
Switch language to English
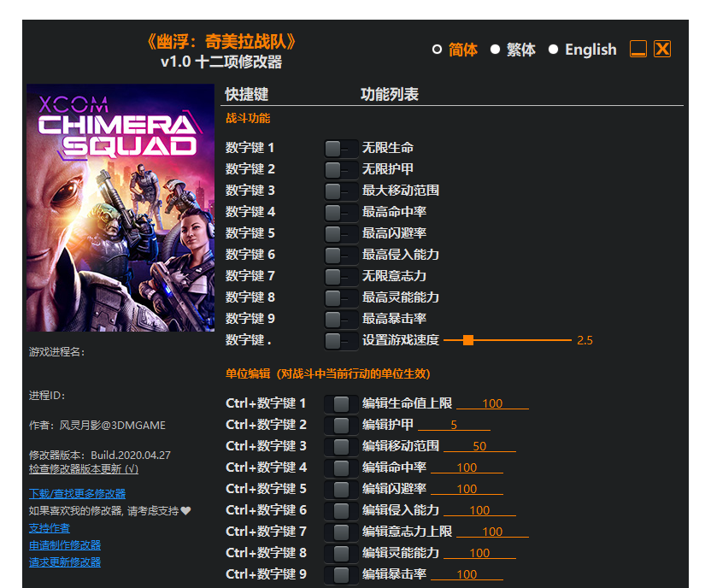pyautogui.click(x=553, y=50)
